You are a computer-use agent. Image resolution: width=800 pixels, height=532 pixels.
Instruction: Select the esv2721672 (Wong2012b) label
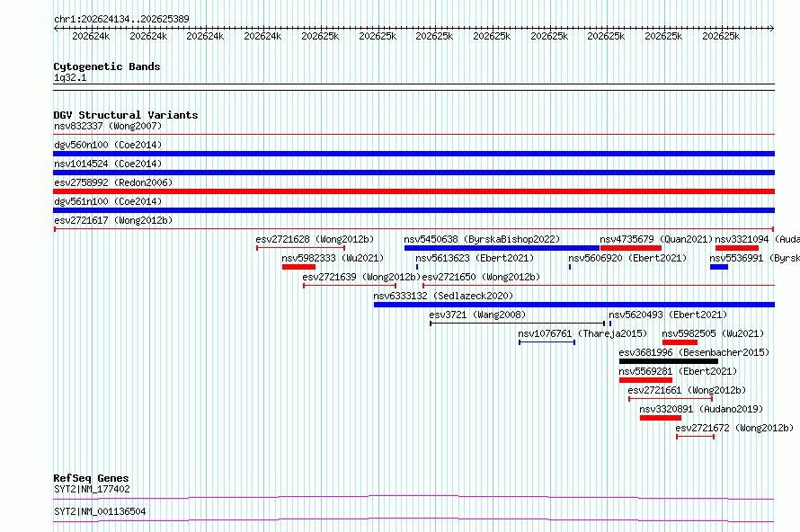point(734,428)
